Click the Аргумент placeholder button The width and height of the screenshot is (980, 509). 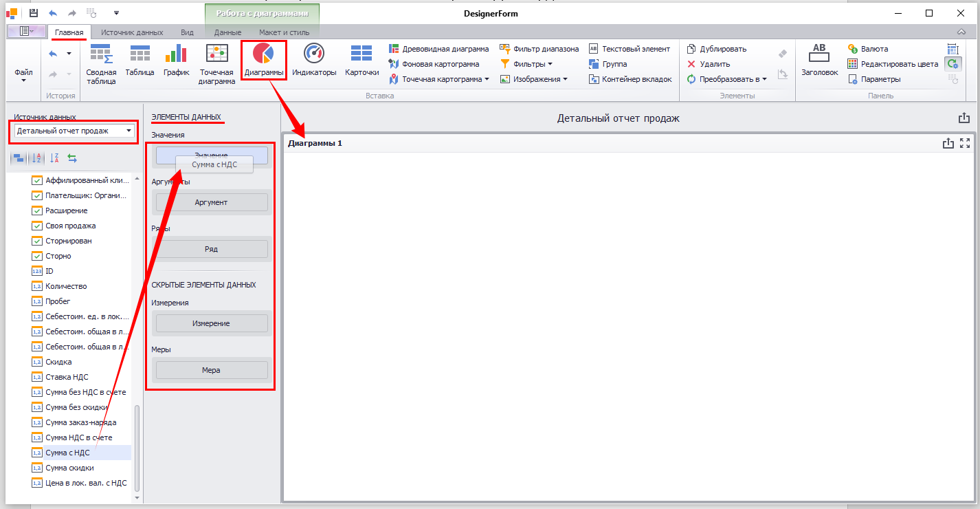(212, 202)
